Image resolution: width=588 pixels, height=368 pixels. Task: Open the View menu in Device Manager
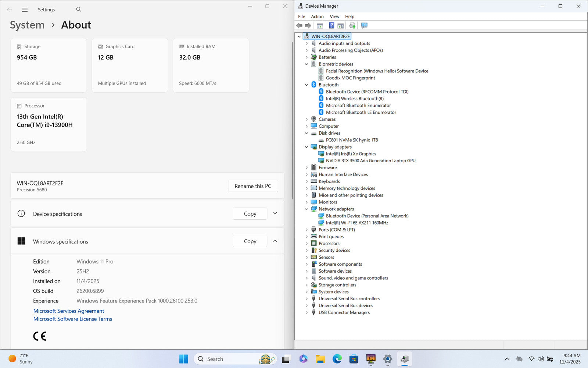coord(334,17)
